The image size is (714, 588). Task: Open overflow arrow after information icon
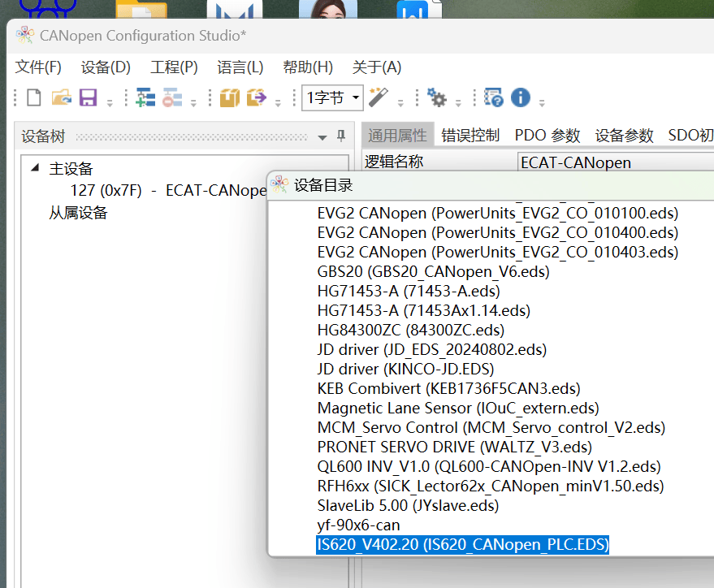click(x=542, y=102)
